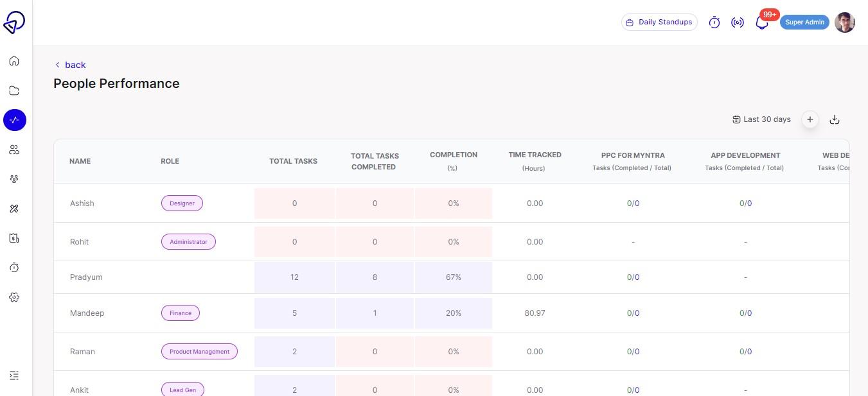
Task: Open the Super Admin profile avatar
Action: [x=845, y=22]
